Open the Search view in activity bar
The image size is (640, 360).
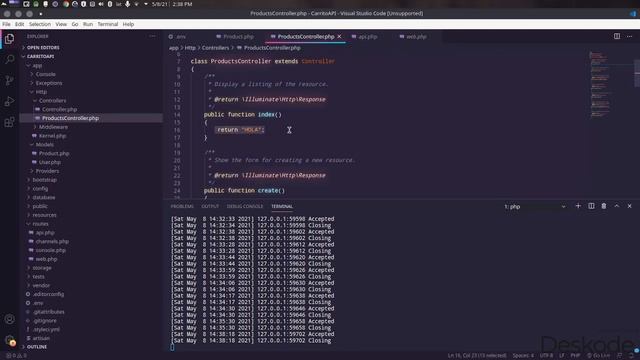[x=9, y=60]
